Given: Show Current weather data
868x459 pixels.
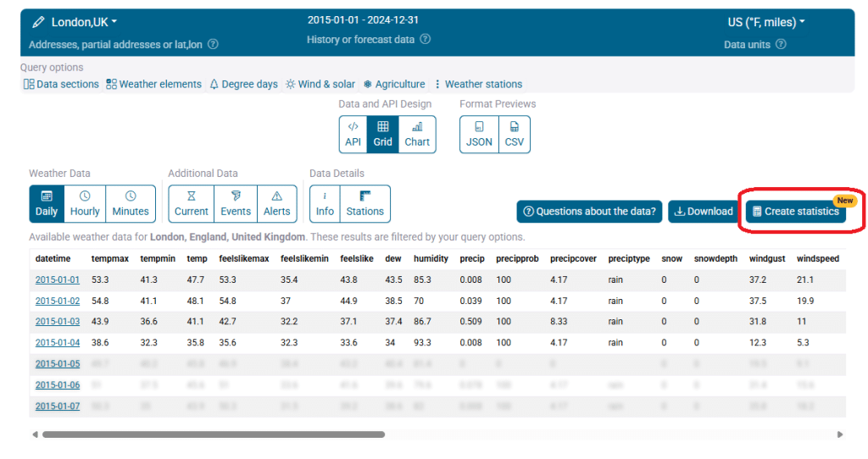Looking at the screenshot, I should 191,204.
